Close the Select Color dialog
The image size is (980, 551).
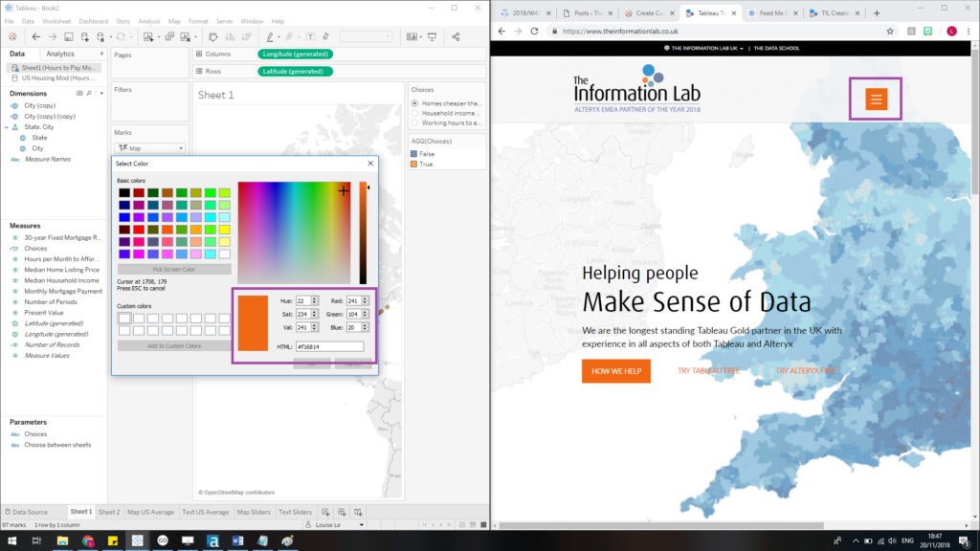click(370, 164)
